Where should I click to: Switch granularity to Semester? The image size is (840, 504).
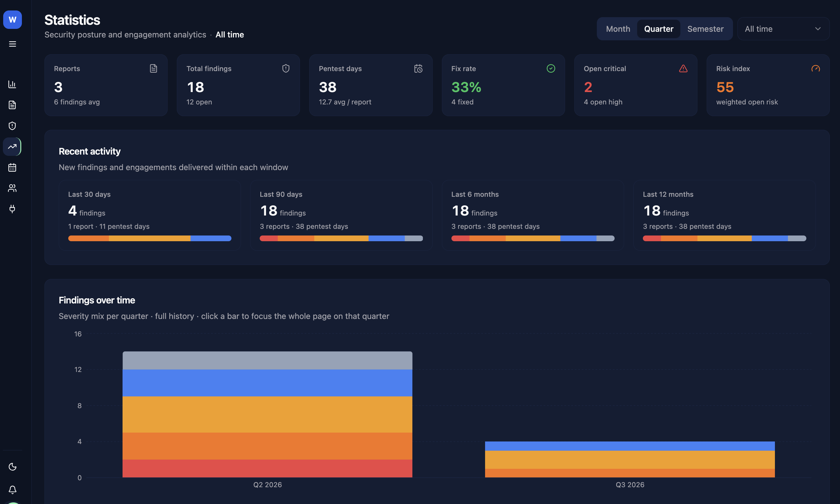click(x=705, y=29)
